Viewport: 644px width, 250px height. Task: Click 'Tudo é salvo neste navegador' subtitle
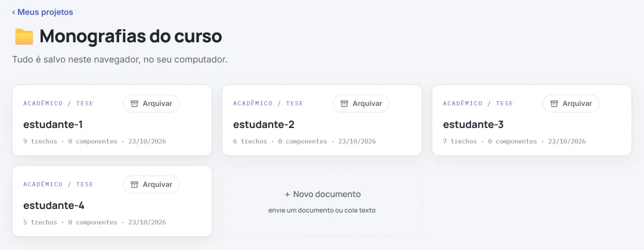(120, 60)
